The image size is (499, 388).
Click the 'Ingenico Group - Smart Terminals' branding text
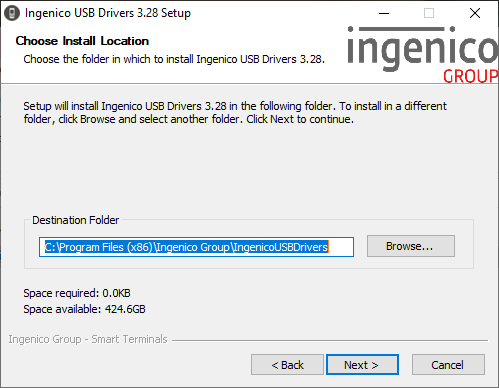(88, 339)
